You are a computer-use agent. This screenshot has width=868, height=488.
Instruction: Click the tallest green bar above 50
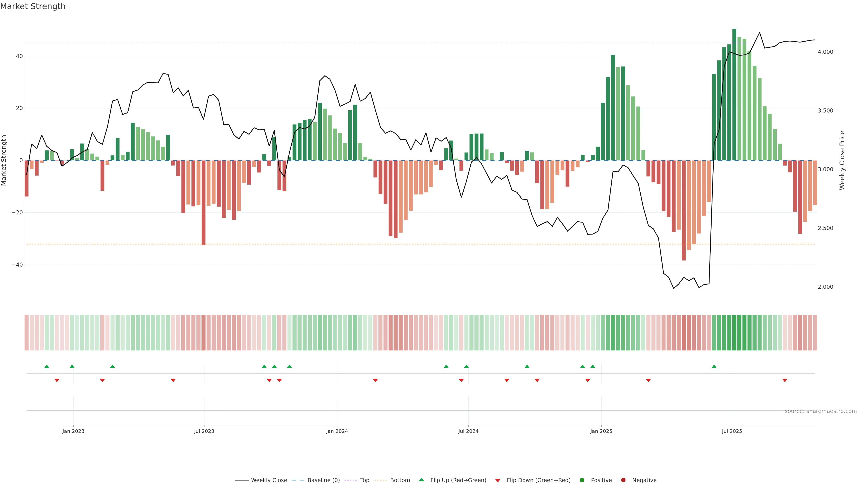point(734,94)
